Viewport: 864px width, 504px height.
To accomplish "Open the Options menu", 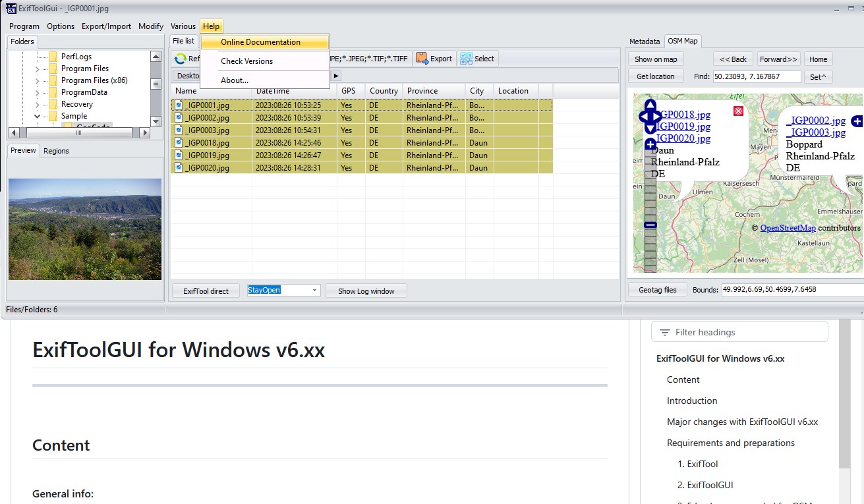I will pyautogui.click(x=61, y=26).
